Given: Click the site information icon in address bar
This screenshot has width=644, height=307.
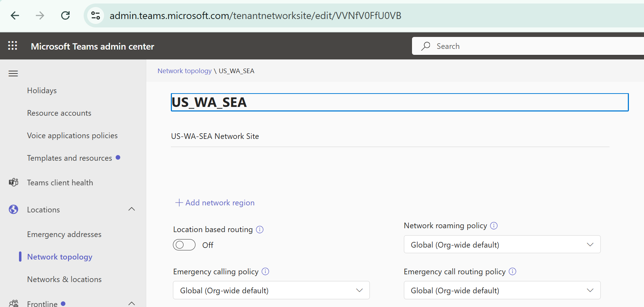Looking at the screenshot, I should point(96,15).
